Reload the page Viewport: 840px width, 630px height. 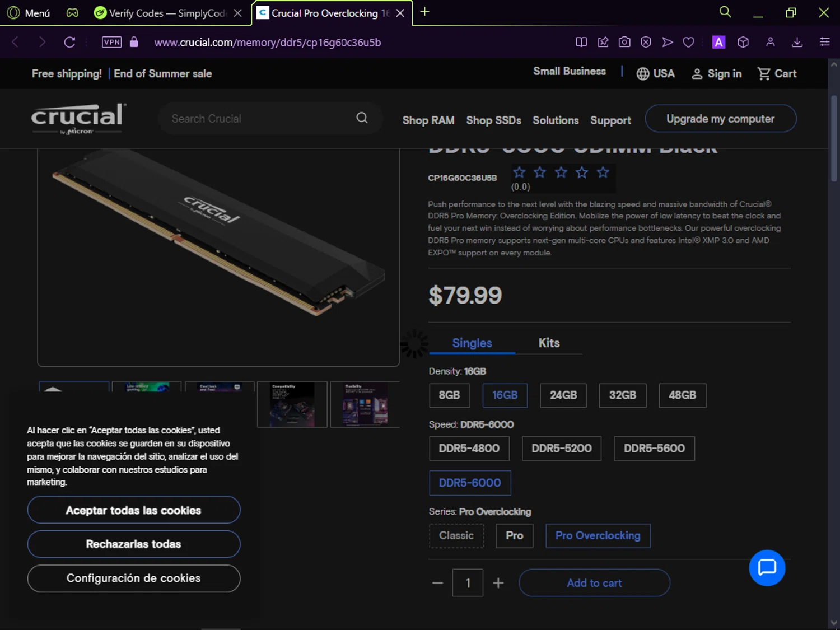69,42
